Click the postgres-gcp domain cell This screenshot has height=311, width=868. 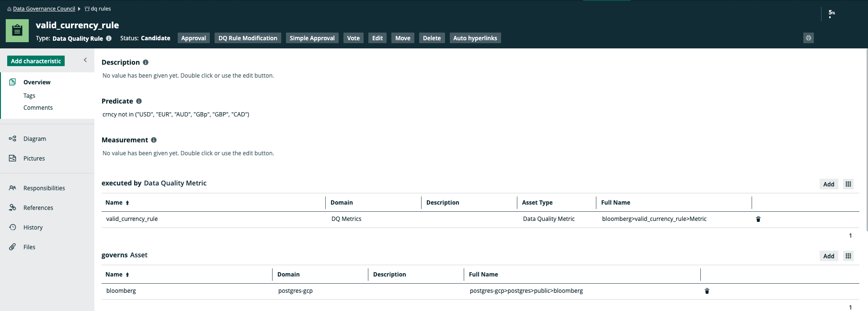tap(296, 290)
